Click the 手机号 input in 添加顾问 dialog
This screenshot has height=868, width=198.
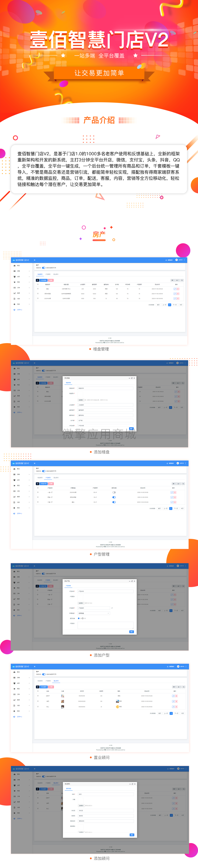[106, 810]
